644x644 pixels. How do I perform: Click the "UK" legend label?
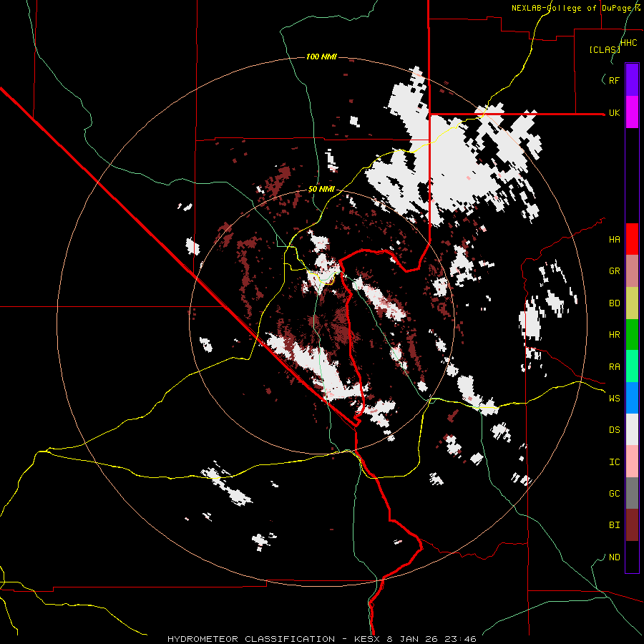point(614,113)
